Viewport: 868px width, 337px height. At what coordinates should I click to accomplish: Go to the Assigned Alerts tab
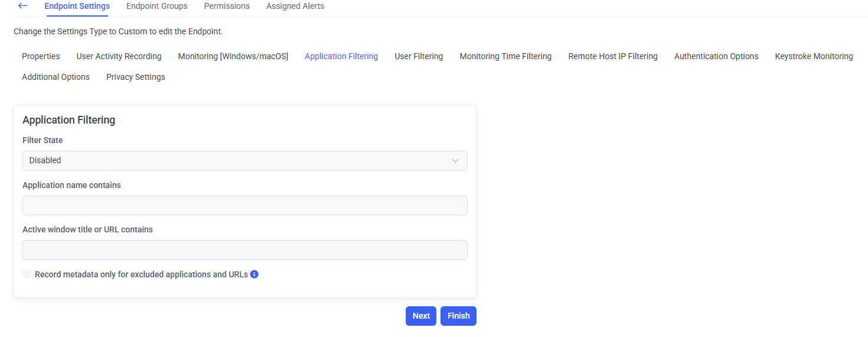point(295,6)
